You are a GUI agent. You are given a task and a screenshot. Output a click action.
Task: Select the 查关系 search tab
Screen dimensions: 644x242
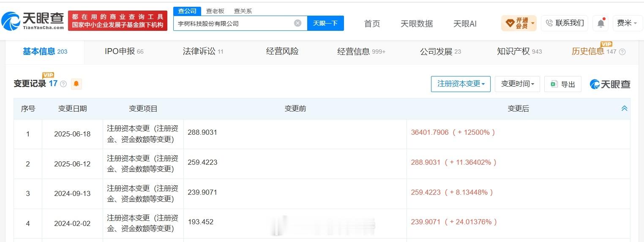243,11
